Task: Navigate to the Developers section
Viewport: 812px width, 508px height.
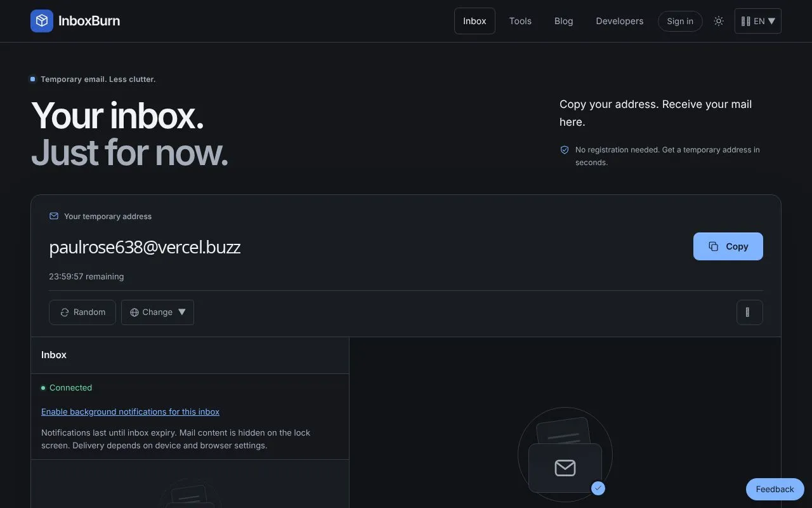Action: (620, 21)
